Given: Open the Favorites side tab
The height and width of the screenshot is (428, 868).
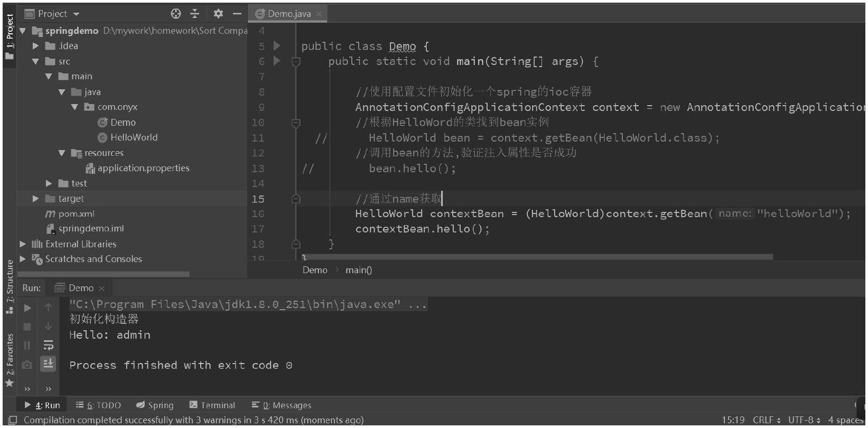Looking at the screenshot, I should pos(10,360).
